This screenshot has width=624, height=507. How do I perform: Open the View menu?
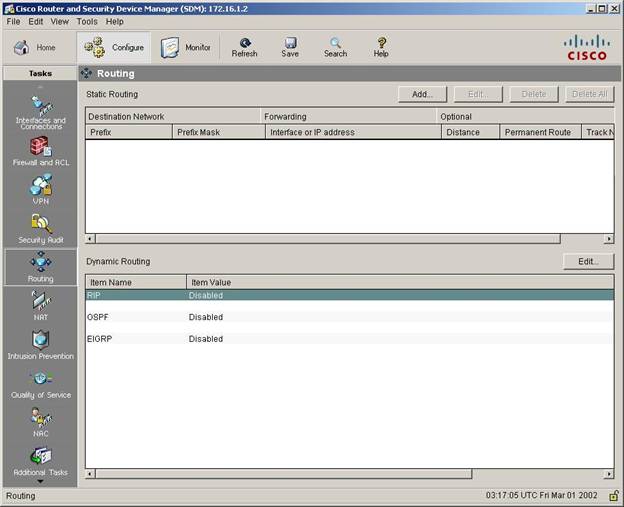60,21
